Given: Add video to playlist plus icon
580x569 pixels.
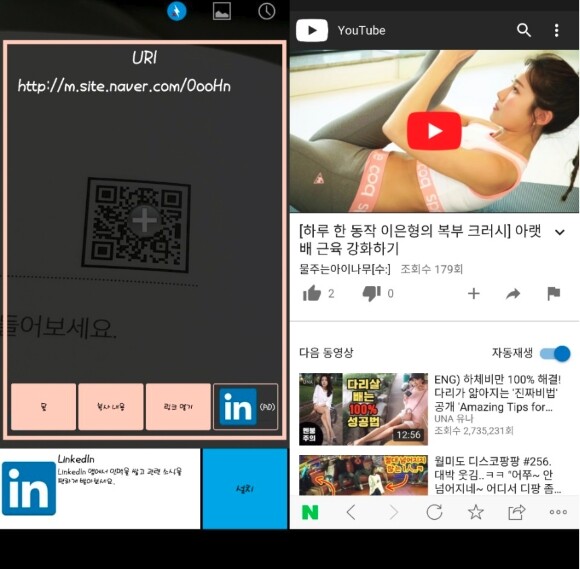Looking at the screenshot, I should coord(473,294).
